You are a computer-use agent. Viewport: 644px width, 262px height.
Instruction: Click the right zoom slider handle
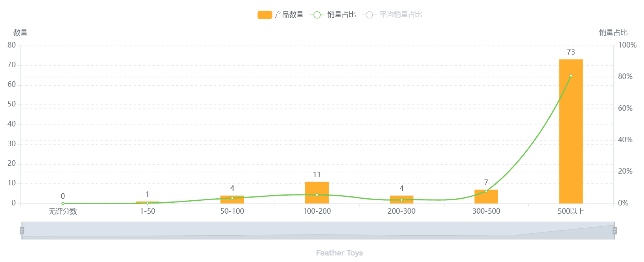click(615, 231)
